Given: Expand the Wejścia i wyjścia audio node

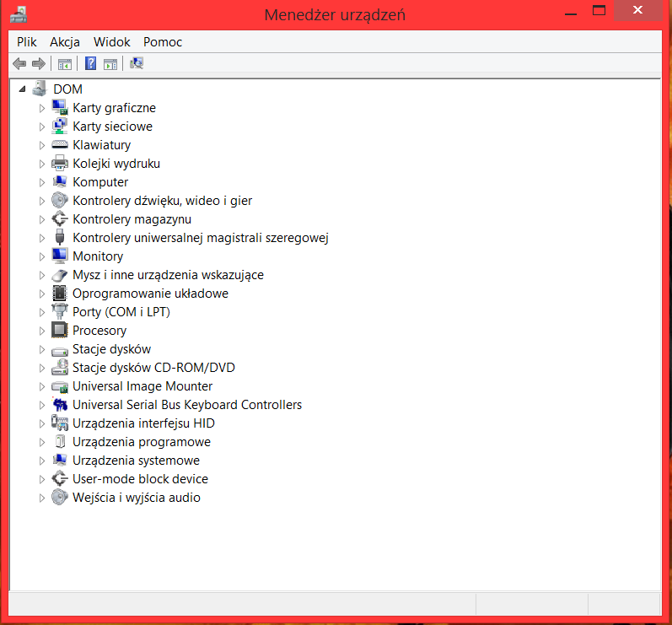Looking at the screenshot, I should (41, 498).
